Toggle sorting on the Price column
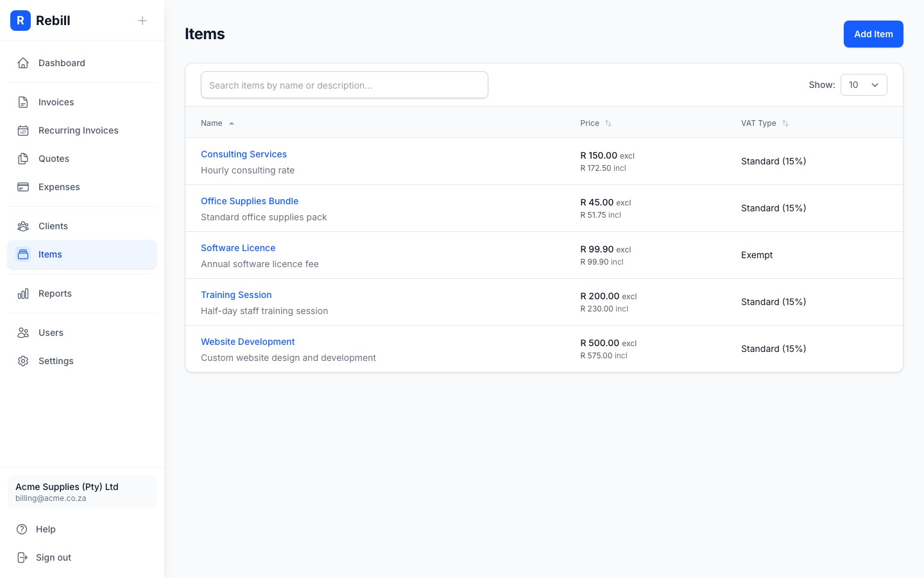The width and height of the screenshot is (924, 578). tap(608, 123)
